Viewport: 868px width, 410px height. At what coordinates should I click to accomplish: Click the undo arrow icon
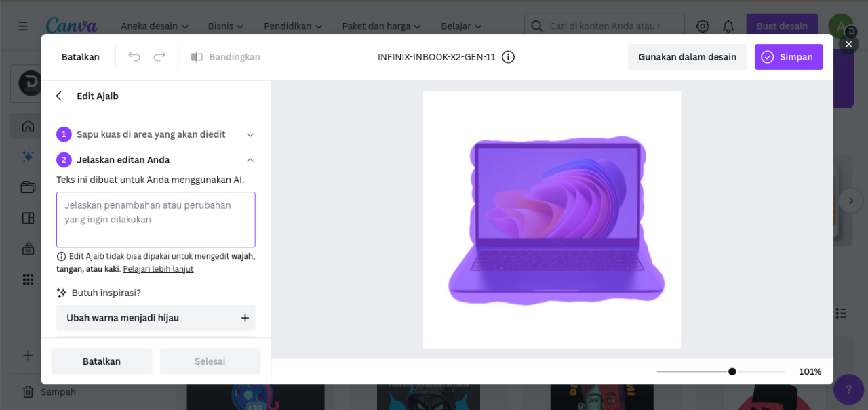tap(134, 57)
